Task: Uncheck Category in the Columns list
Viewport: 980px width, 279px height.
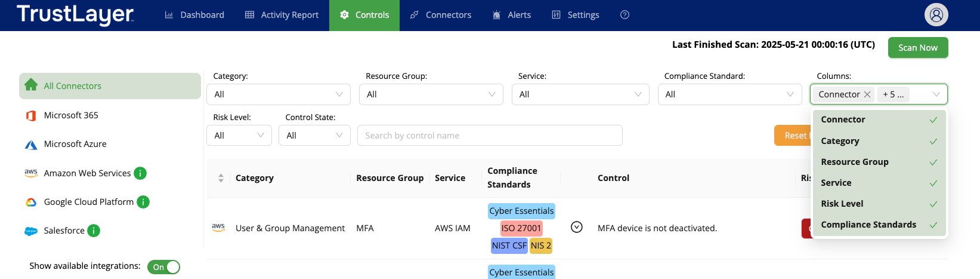Action: [879, 141]
